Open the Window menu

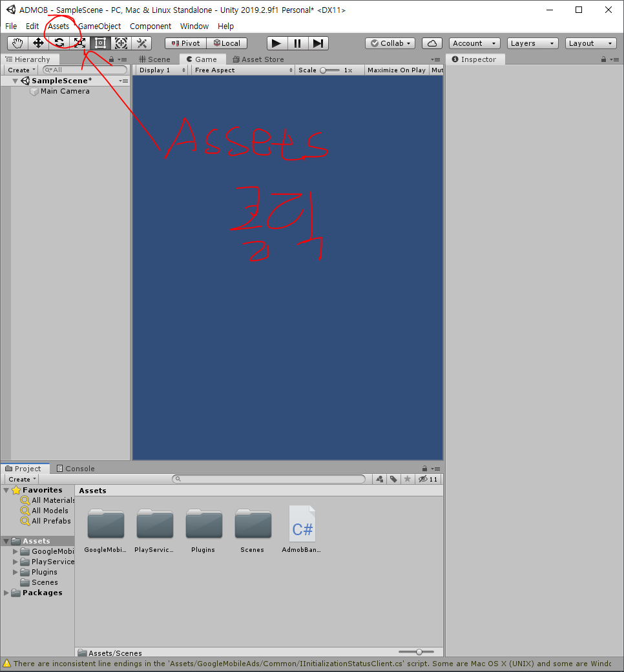(x=194, y=26)
